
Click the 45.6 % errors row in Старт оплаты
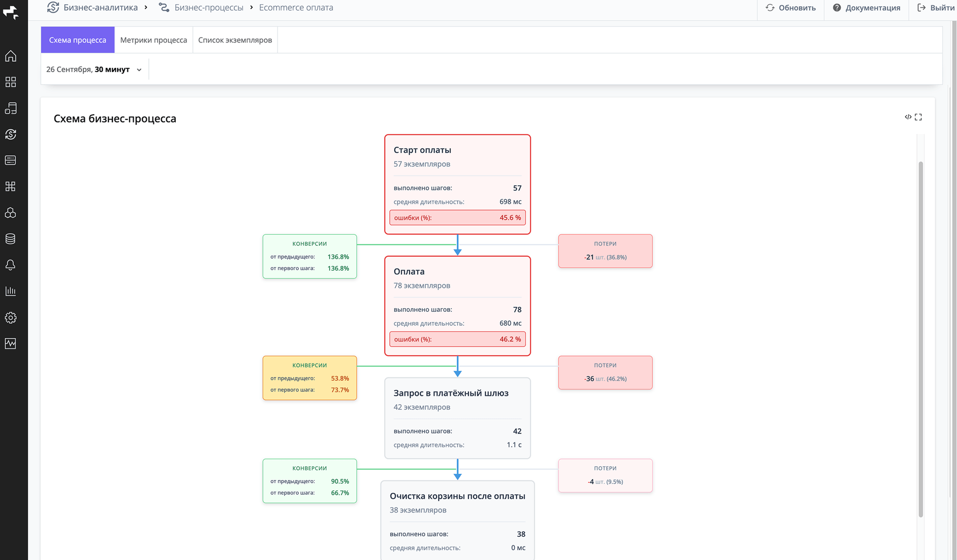[458, 218]
